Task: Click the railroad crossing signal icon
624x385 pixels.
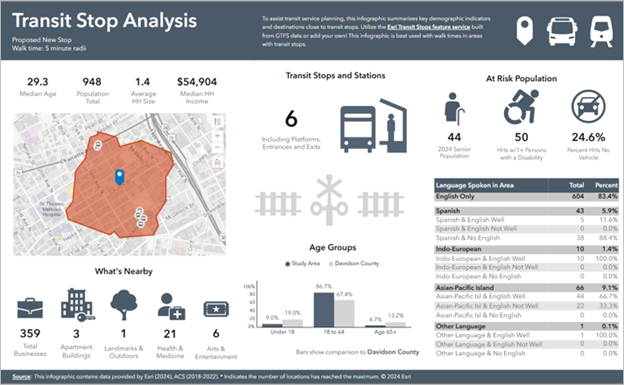Action: click(x=329, y=200)
